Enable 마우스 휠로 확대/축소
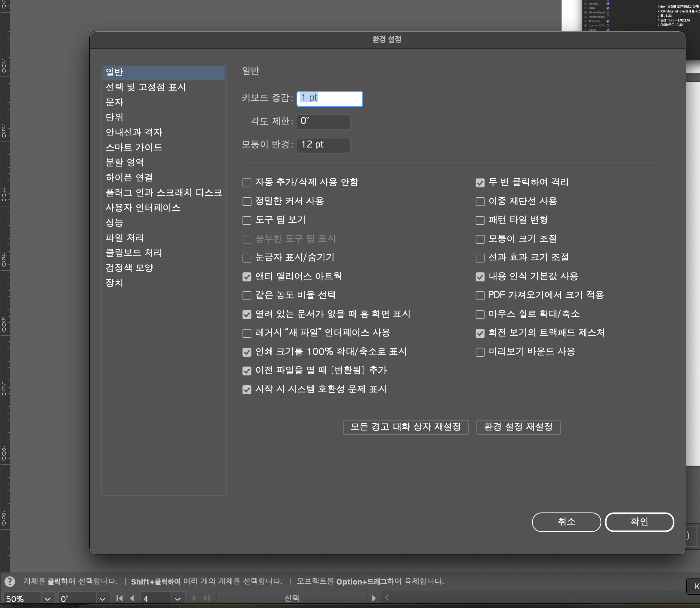 480,315
